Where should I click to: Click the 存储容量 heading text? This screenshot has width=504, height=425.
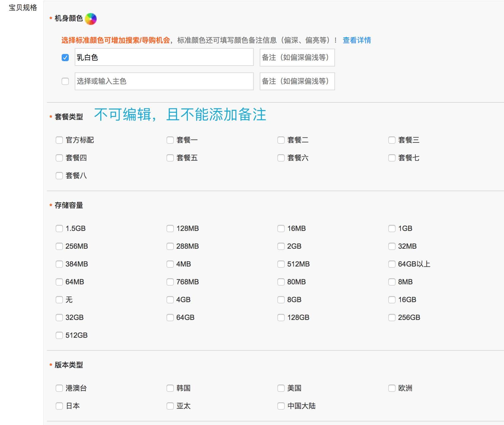tap(68, 205)
